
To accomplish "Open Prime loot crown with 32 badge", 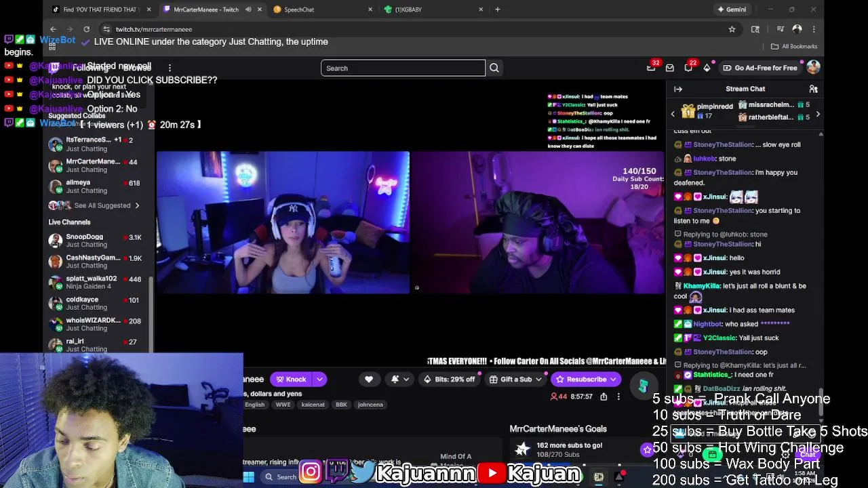I will coord(652,67).
